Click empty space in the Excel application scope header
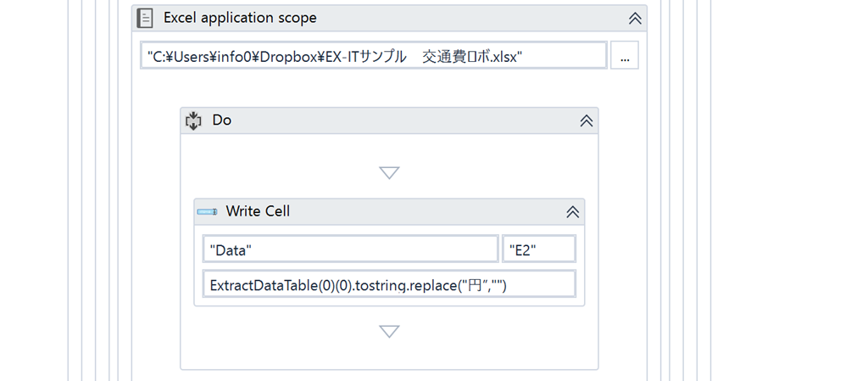This screenshot has width=868, height=381. pos(470,19)
